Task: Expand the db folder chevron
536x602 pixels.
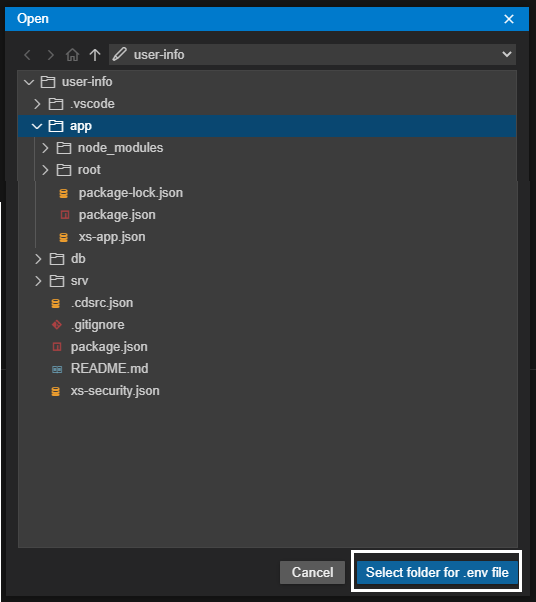Action: tap(38, 259)
